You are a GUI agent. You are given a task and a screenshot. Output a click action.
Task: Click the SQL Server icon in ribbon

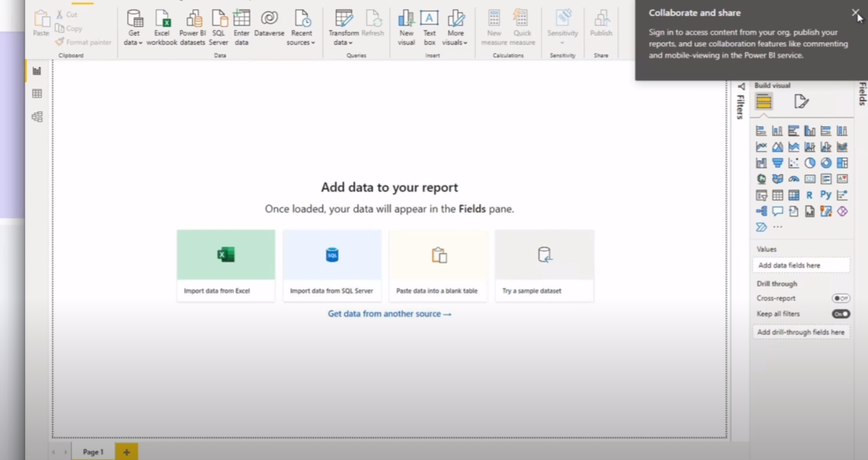click(219, 27)
